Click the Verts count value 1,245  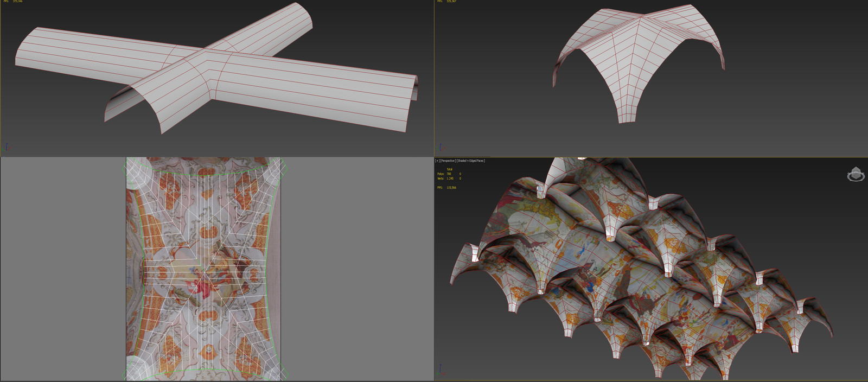coord(450,178)
